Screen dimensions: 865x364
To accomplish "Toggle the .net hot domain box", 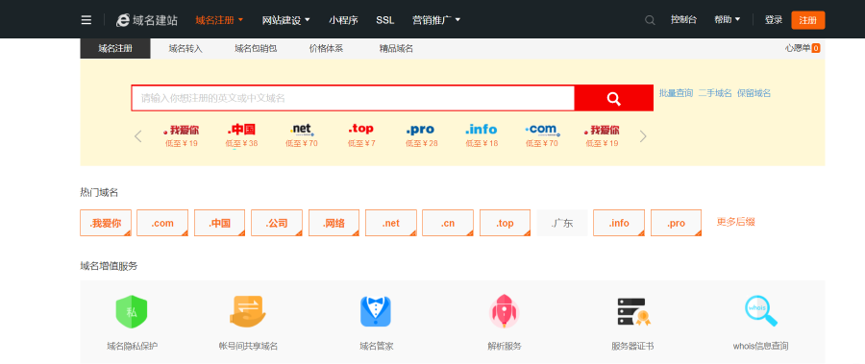I will point(391,223).
